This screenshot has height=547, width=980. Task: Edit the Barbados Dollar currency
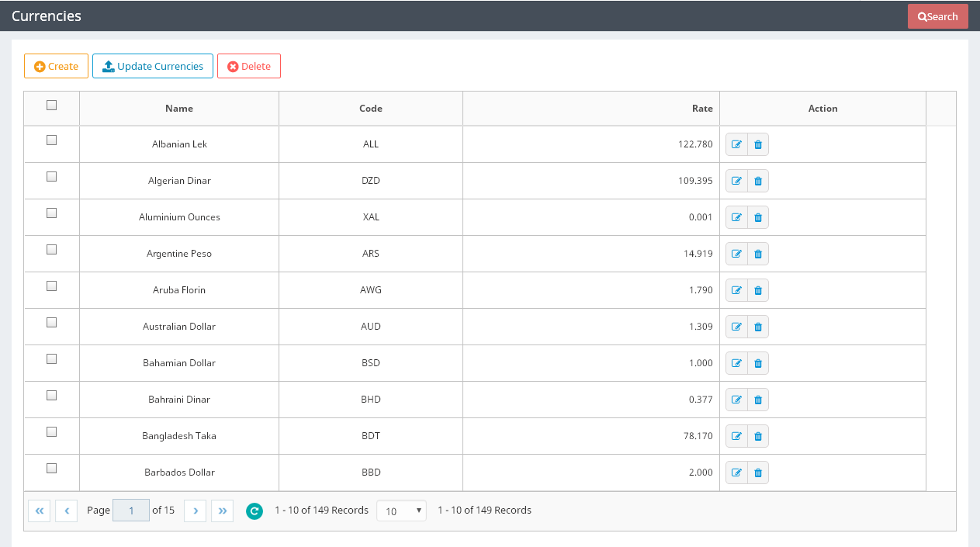(x=736, y=473)
